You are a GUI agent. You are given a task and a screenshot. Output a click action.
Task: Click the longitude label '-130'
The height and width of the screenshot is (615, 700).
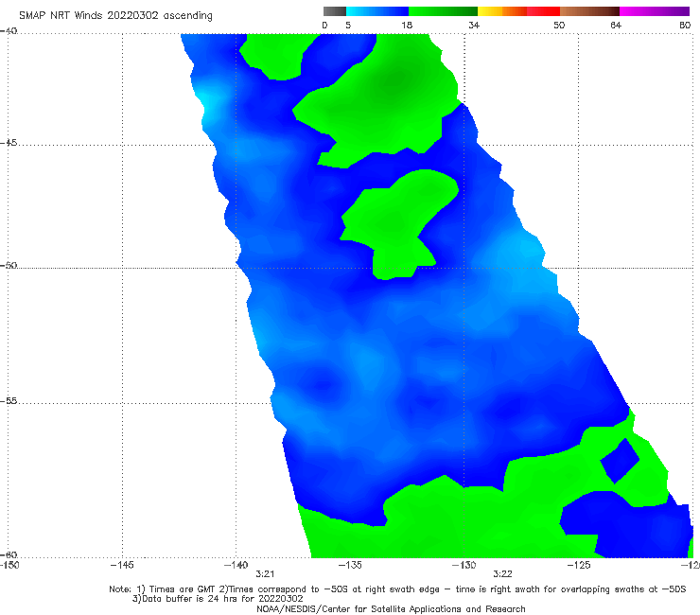tap(464, 565)
